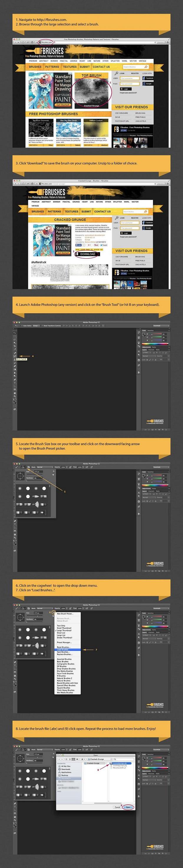This screenshot has height=868, width=183.
Task: Select the Crop tool in the toolbar
Action: pos(15,346)
